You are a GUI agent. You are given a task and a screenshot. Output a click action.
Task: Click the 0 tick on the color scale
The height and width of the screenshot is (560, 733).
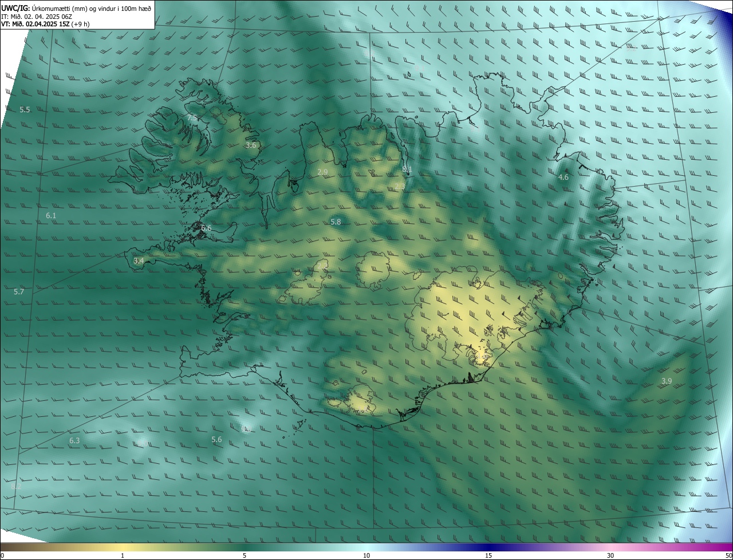pyautogui.click(x=2, y=555)
